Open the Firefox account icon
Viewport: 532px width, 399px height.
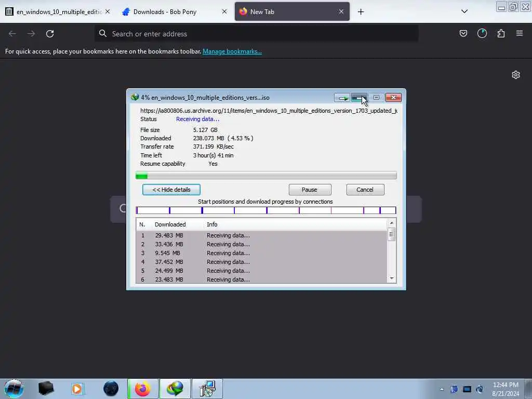click(x=482, y=33)
